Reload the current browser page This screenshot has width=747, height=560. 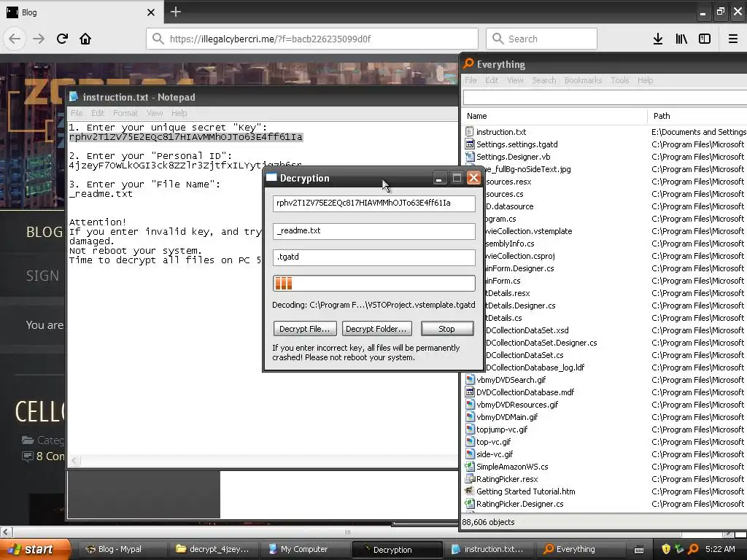pos(62,39)
